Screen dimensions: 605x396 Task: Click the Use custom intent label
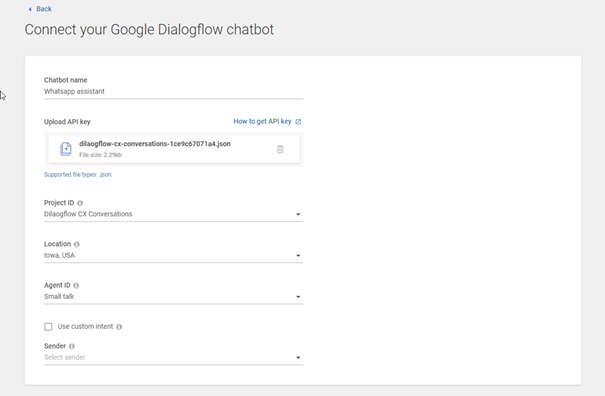pyautogui.click(x=85, y=327)
